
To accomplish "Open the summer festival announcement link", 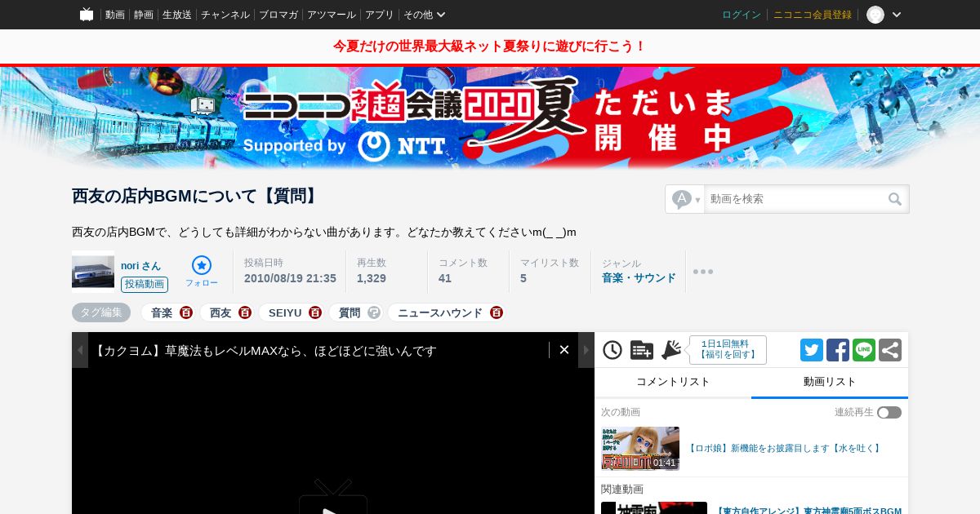I will pyautogui.click(x=490, y=47).
